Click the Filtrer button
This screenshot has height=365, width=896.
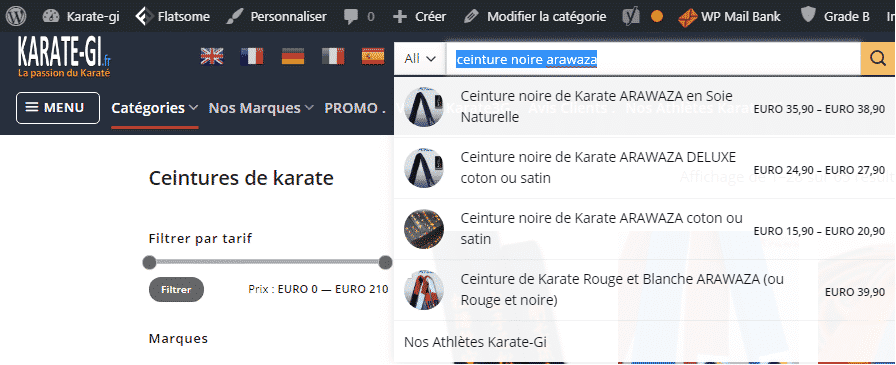click(176, 290)
